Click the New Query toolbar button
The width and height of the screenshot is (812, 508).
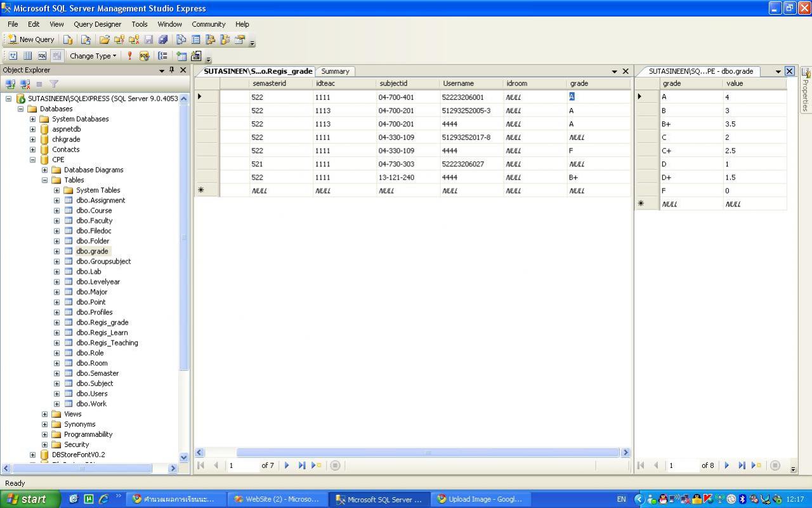click(x=30, y=39)
